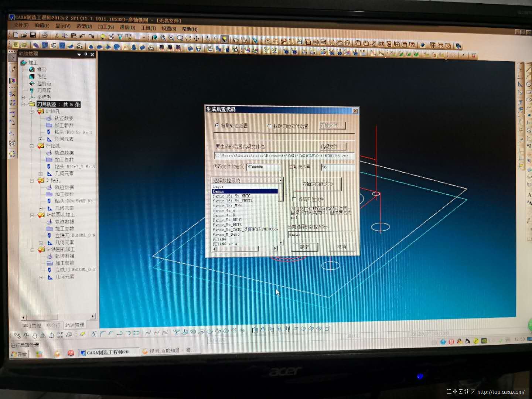Click the 代码文件名定义 input field
This screenshot has width=532, height=399.
[264, 167]
